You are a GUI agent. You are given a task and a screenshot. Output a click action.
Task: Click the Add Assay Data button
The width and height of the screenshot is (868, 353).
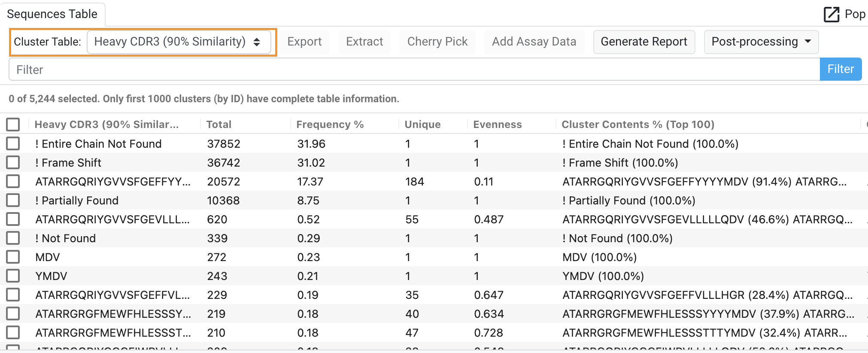(534, 42)
